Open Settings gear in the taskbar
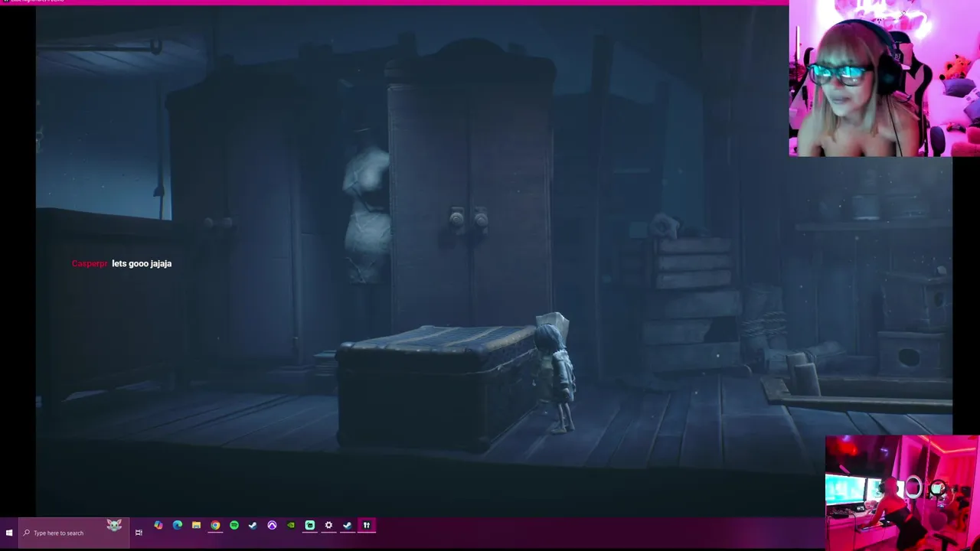This screenshot has height=551, width=980. click(328, 525)
